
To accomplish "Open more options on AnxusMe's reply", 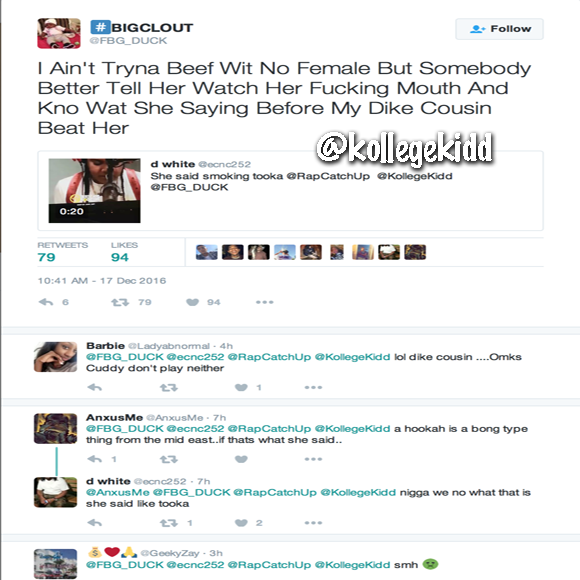I will (313, 459).
